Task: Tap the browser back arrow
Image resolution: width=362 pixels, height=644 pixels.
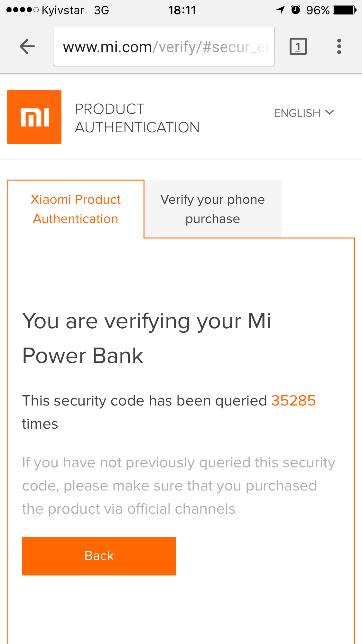Action: point(27,47)
